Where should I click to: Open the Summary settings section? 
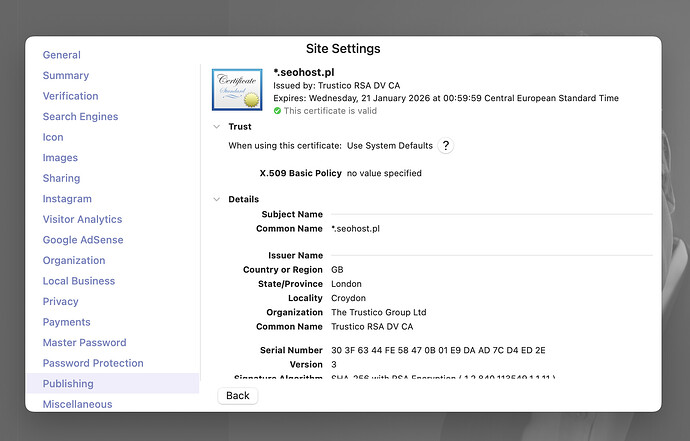pyautogui.click(x=66, y=76)
